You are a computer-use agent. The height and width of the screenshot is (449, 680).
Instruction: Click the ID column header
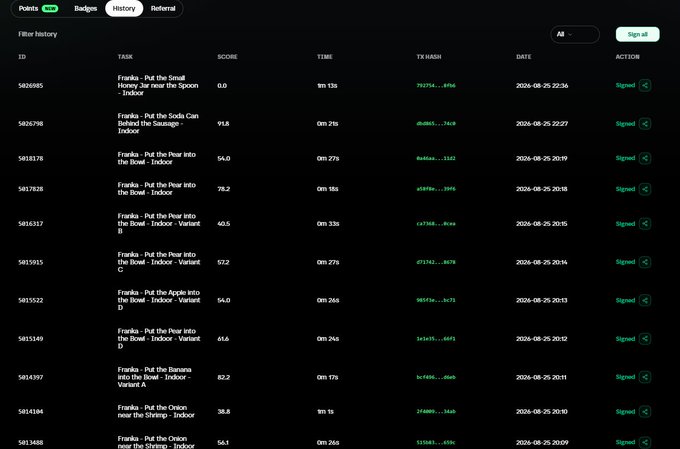pos(22,57)
